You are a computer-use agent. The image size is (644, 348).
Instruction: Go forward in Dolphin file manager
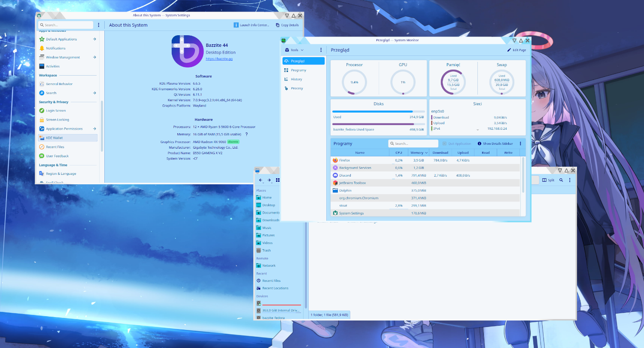pyautogui.click(x=269, y=180)
